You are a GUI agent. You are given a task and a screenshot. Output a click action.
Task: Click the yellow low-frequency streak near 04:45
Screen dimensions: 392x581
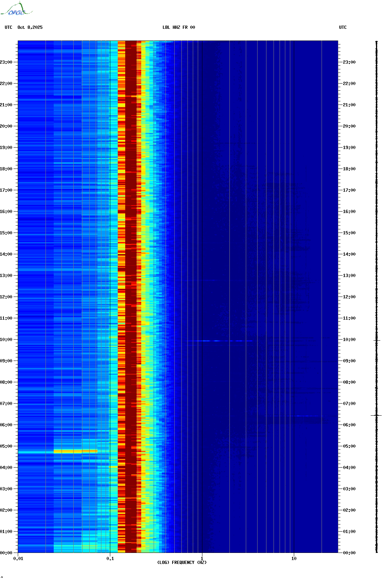(75, 451)
